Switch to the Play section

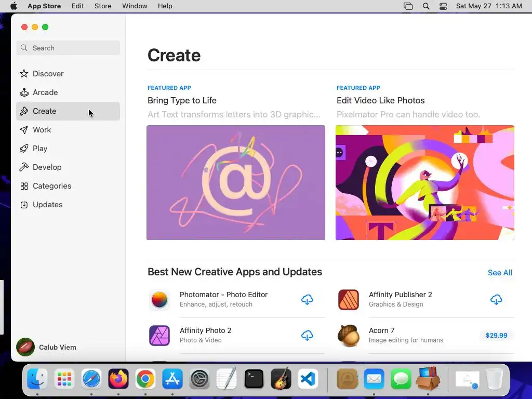(x=68, y=148)
